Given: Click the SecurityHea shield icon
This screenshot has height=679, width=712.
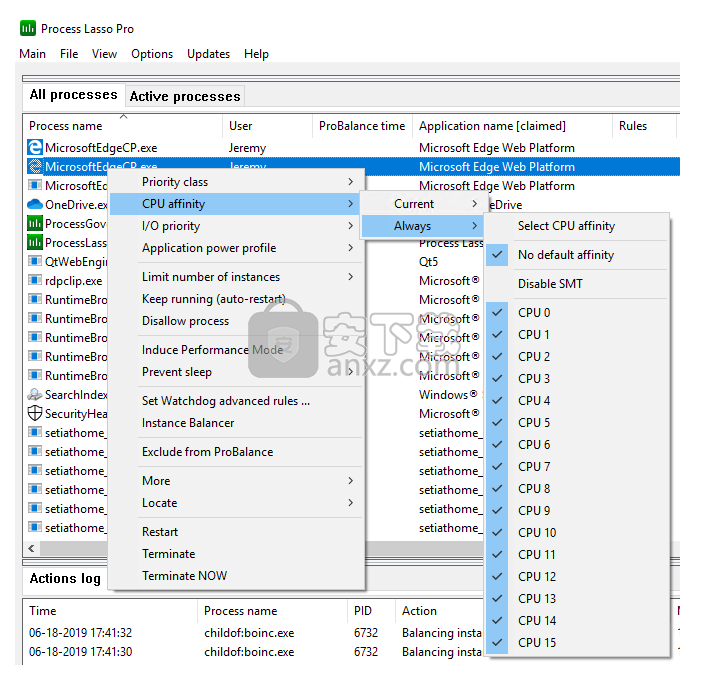Looking at the screenshot, I should pos(35,413).
